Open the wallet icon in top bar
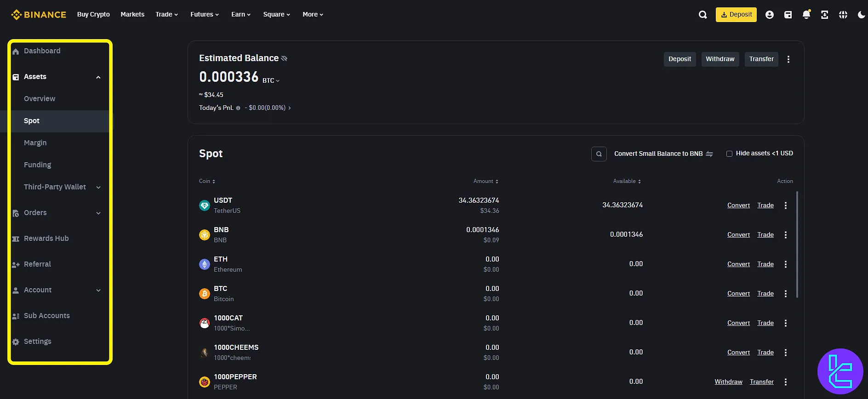This screenshot has height=399, width=868. click(x=788, y=15)
